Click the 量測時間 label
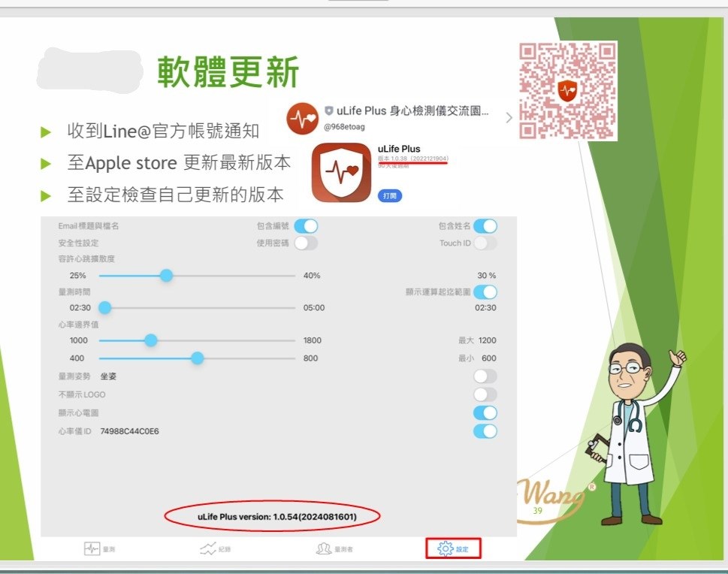The image size is (728, 574). pyautogui.click(x=74, y=292)
